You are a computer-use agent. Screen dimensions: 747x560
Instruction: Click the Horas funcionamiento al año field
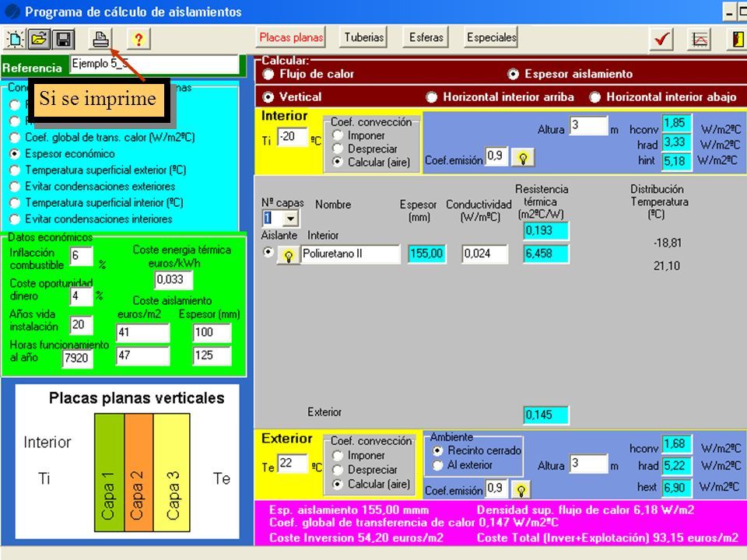tap(77, 358)
